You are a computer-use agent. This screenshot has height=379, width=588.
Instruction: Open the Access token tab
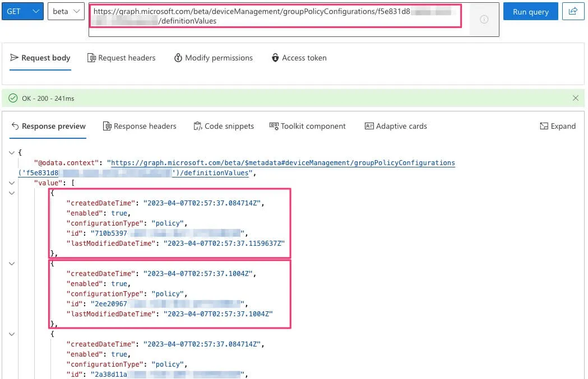click(x=299, y=58)
